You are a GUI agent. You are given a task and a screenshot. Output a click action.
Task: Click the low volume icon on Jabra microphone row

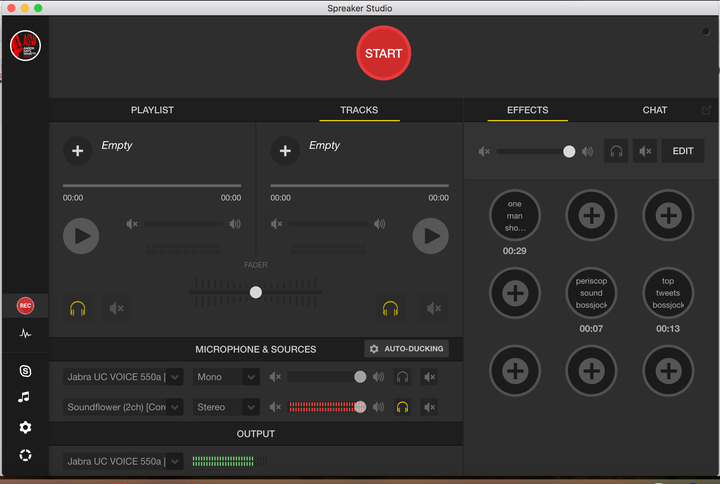click(x=276, y=377)
